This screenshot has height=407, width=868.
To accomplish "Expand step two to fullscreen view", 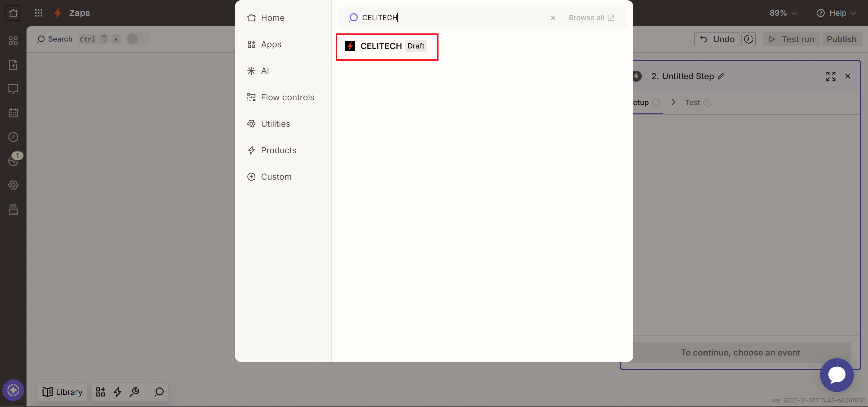I will point(831,76).
